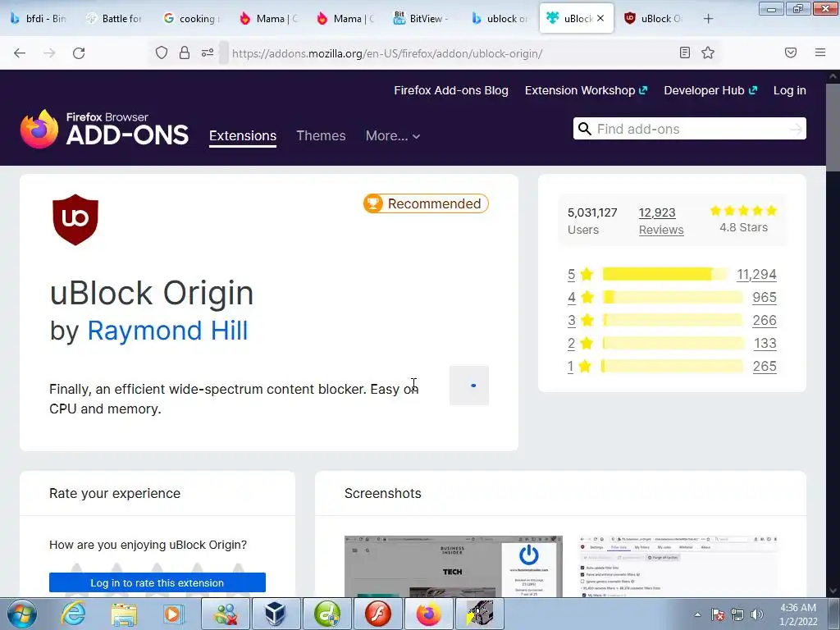Open second settings screenshot thumbnail

(678, 566)
